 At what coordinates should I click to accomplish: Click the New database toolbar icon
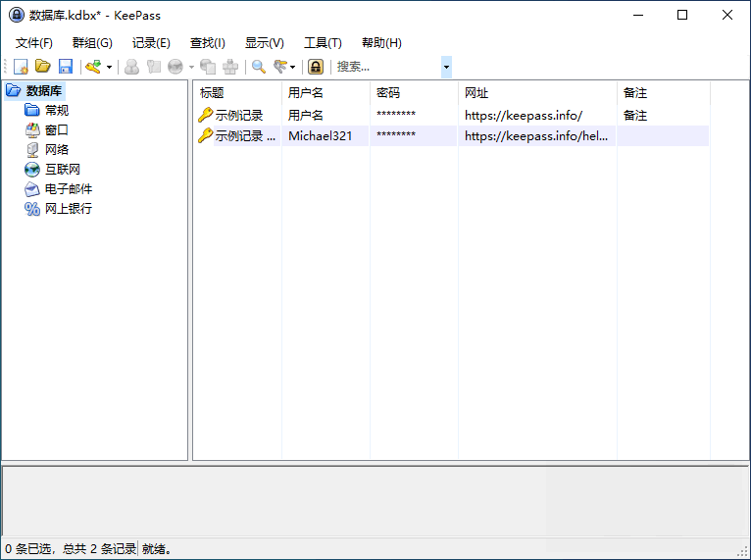(x=21, y=67)
